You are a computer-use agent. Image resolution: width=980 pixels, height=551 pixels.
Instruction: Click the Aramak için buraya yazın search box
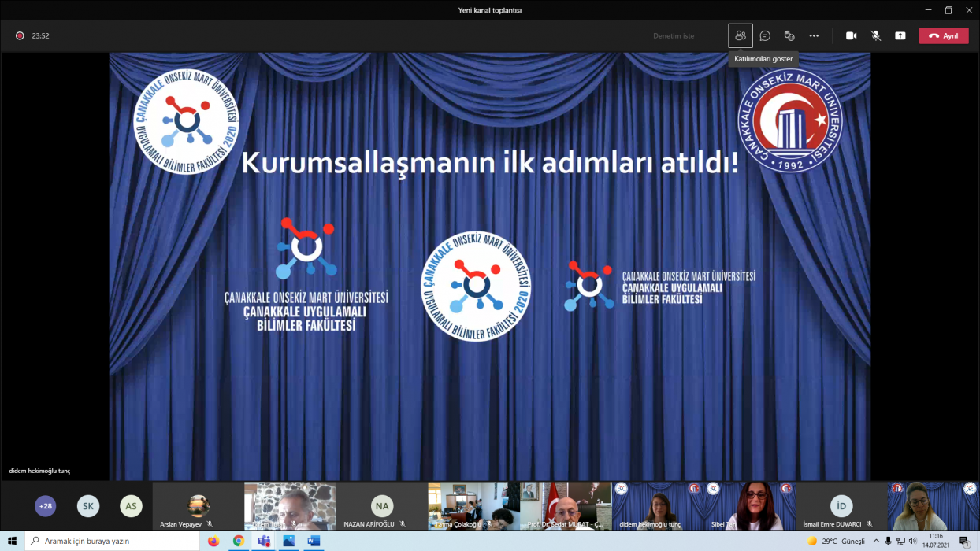[x=113, y=541]
